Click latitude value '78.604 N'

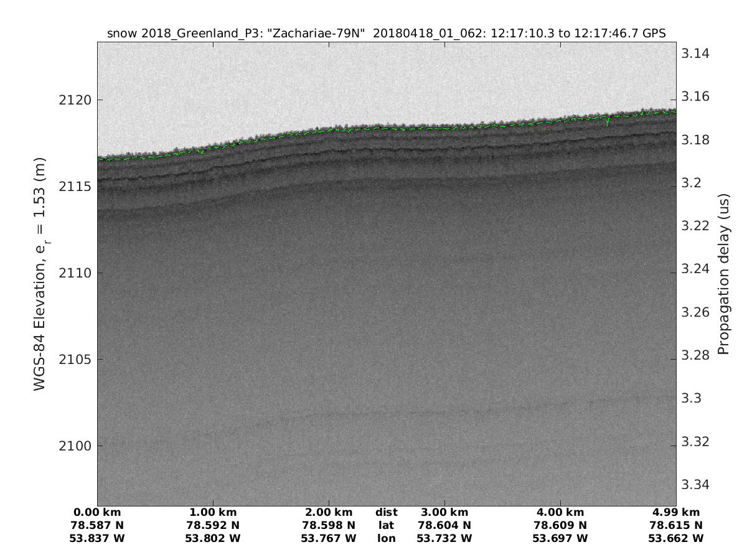[444, 526]
